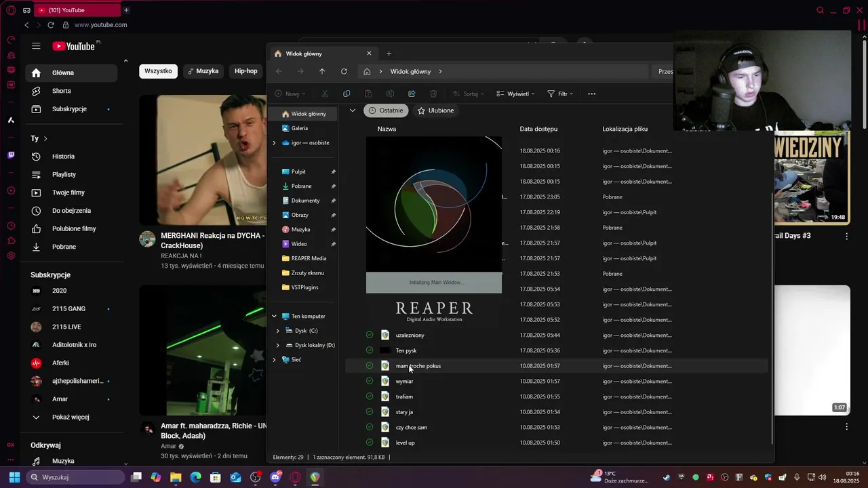
Task: Open Subskrypcje in YouTube sidebar
Action: coord(71,108)
